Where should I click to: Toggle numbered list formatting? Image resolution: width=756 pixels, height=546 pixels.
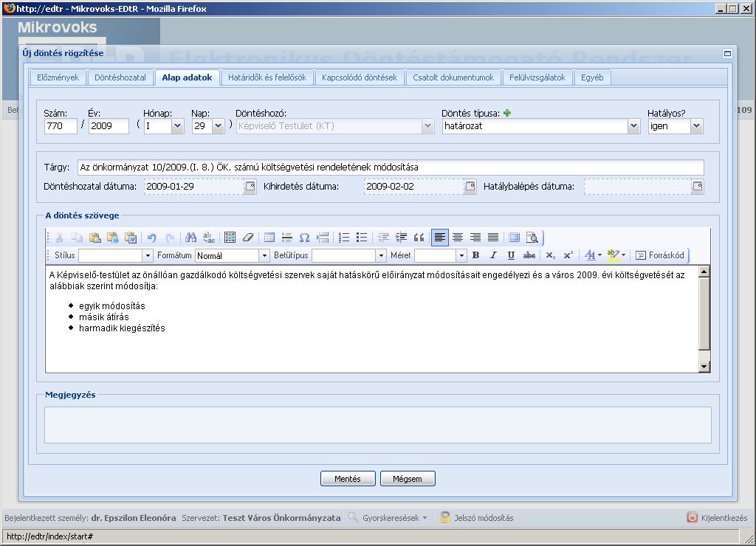point(344,238)
